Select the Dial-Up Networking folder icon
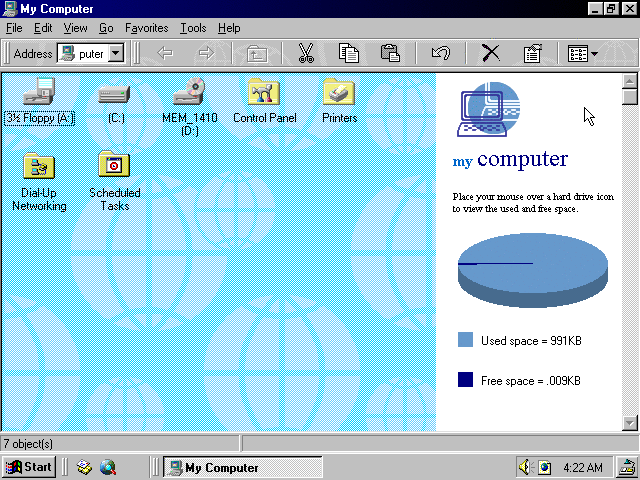Screen dimensions: 640x480 39,165
